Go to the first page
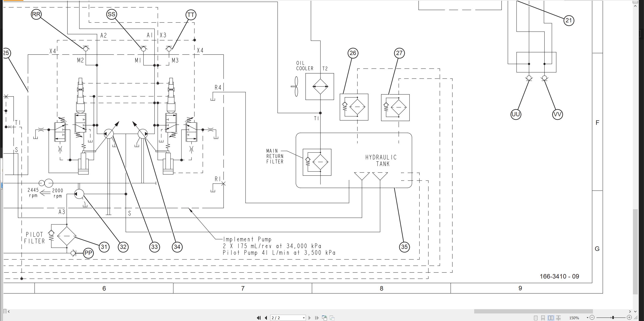644x321 pixels. coord(259,318)
